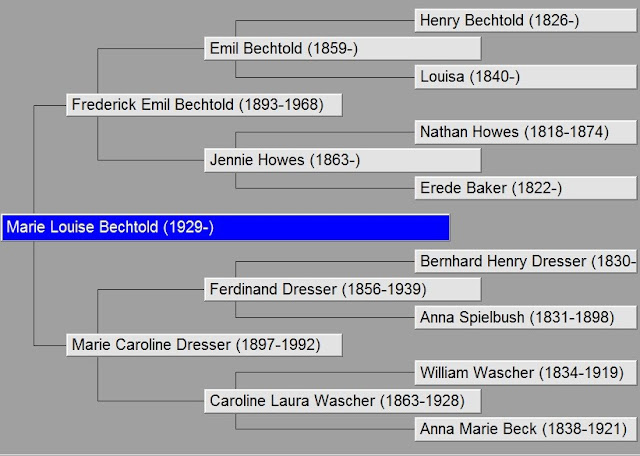Viewport: 640px width, 456px height.
Task: Click Frederick Emil Bechtold (1893-1968)
Action: click(204, 104)
